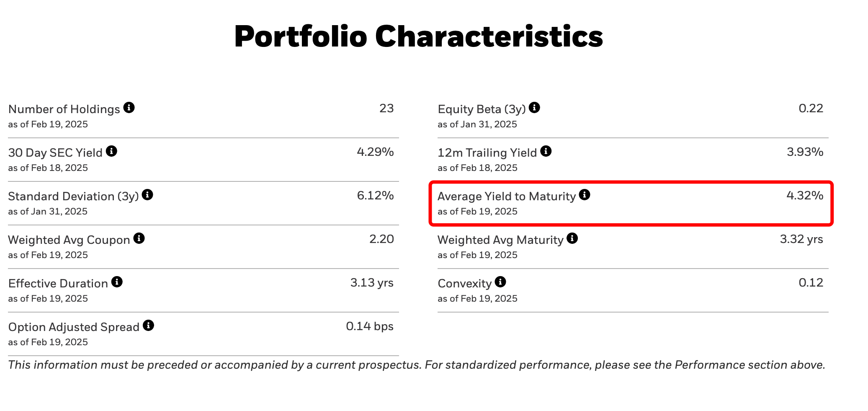
Task: Click the 6.12% standard deviation value
Action: 375,196
